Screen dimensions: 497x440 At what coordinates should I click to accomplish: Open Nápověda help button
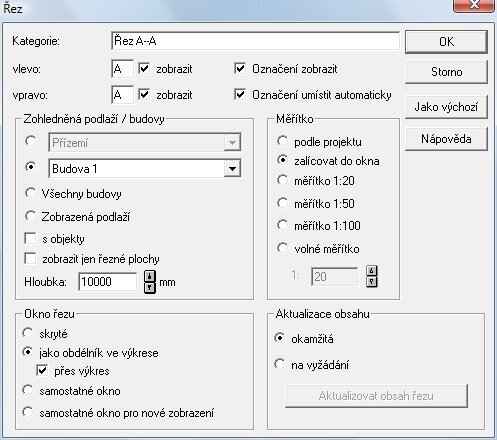click(x=446, y=139)
